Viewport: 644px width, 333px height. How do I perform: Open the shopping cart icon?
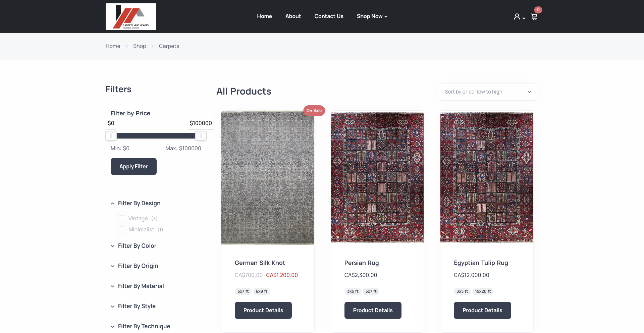pyautogui.click(x=534, y=17)
